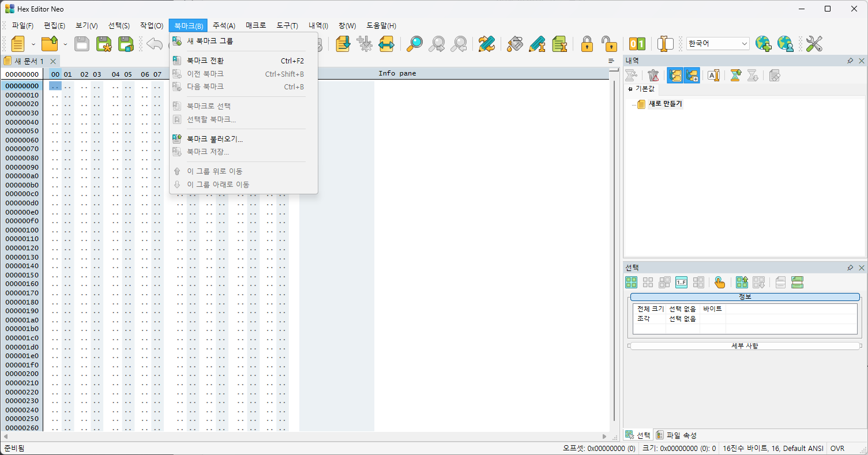Open the 주석(A) menu
Screen dimensions: 868x455
pos(224,25)
